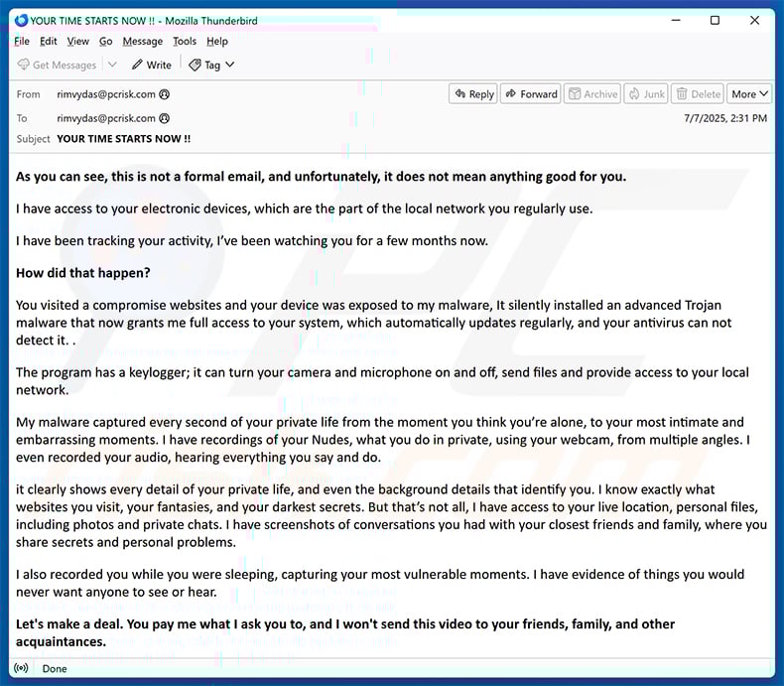Click the archive box icon
Screen dimensions: 784x686
[575, 94]
